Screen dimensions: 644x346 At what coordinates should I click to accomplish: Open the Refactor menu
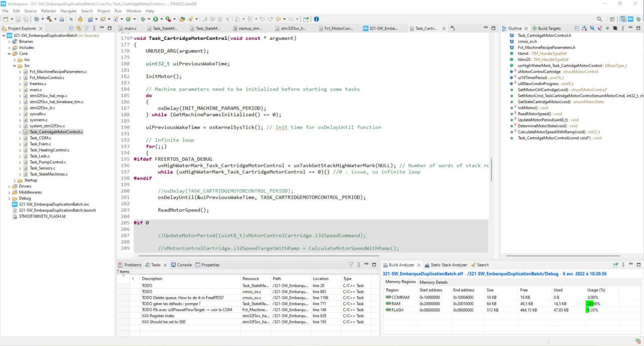[x=48, y=11]
